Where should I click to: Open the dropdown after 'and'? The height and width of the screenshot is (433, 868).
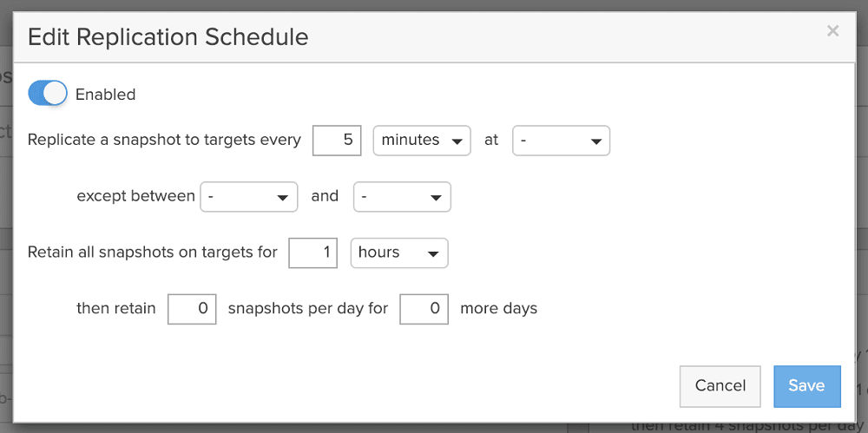(402, 197)
